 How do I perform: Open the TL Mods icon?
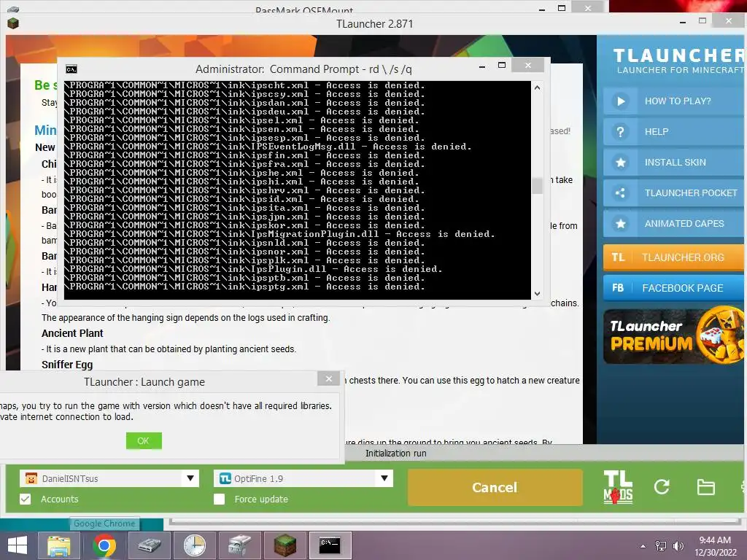(x=618, y=487)
